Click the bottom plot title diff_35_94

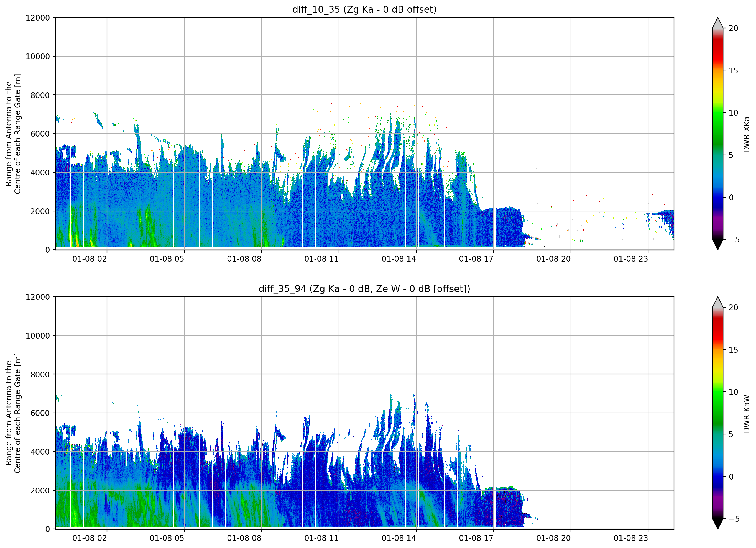(x=364, y=289)
